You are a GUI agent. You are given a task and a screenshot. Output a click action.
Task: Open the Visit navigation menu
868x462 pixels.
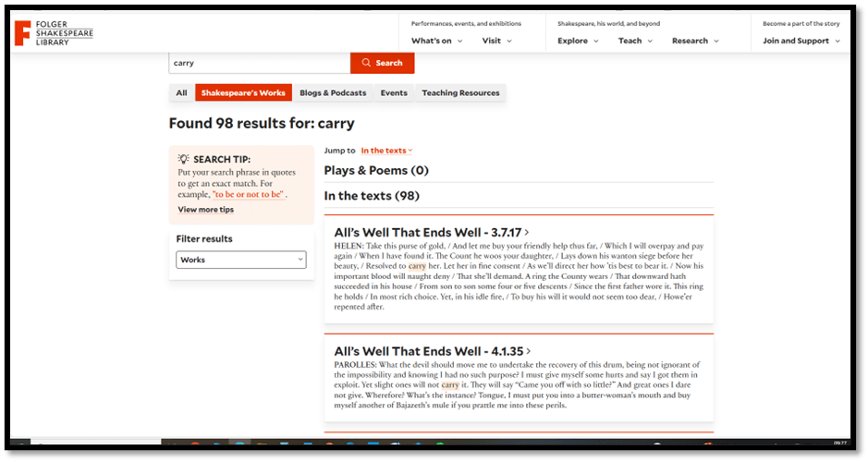point(496,41)
